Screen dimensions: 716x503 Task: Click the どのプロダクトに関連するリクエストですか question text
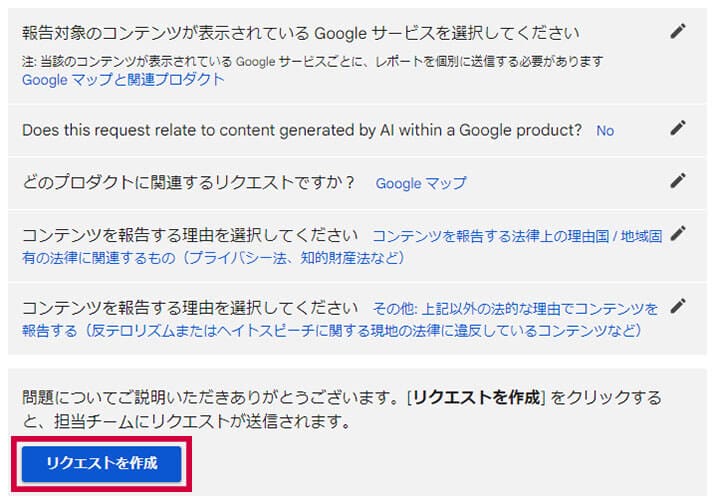point(189,183)
